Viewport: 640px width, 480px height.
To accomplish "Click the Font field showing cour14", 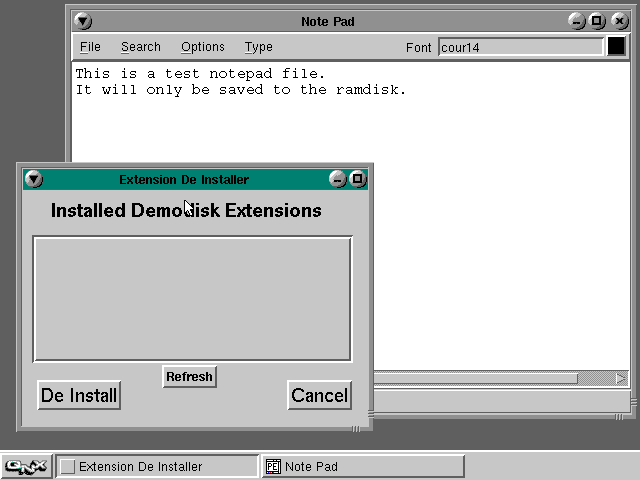I will click(520, 47).
